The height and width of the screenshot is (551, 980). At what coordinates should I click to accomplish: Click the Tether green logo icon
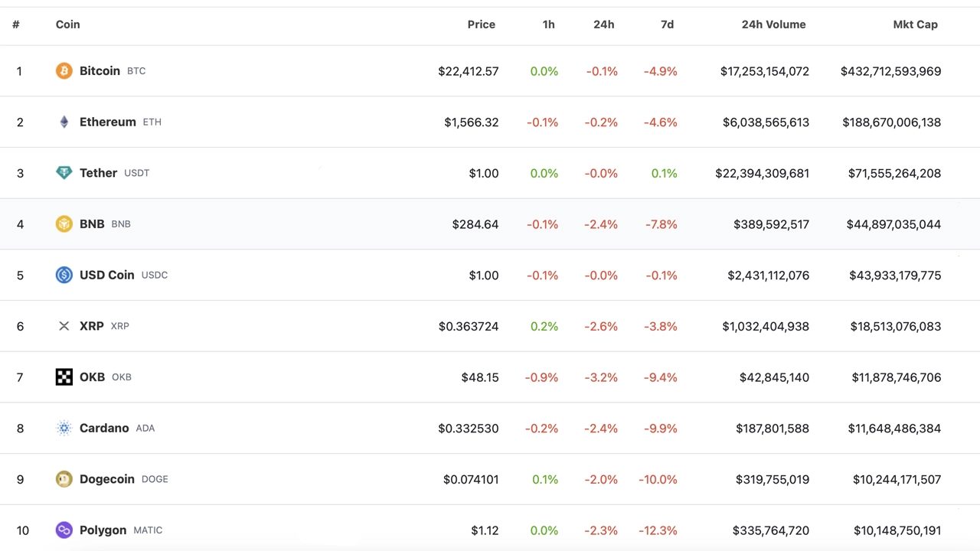(64, 173)
